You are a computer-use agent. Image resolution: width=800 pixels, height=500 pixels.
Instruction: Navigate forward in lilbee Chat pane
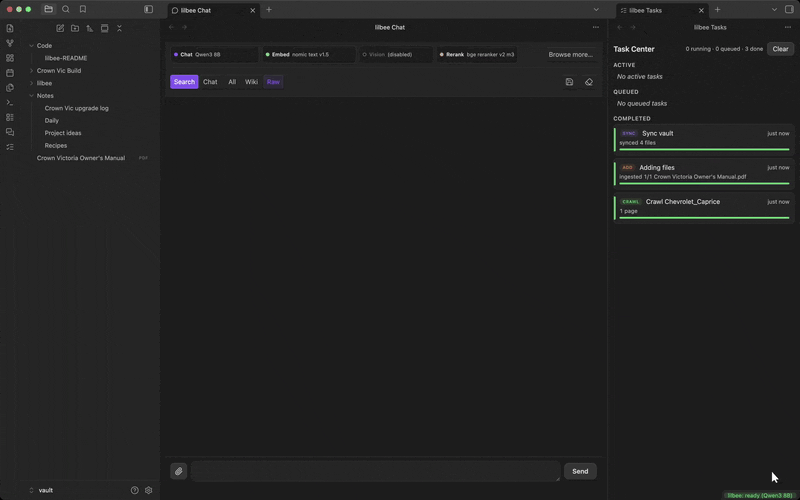pos(184,27)
